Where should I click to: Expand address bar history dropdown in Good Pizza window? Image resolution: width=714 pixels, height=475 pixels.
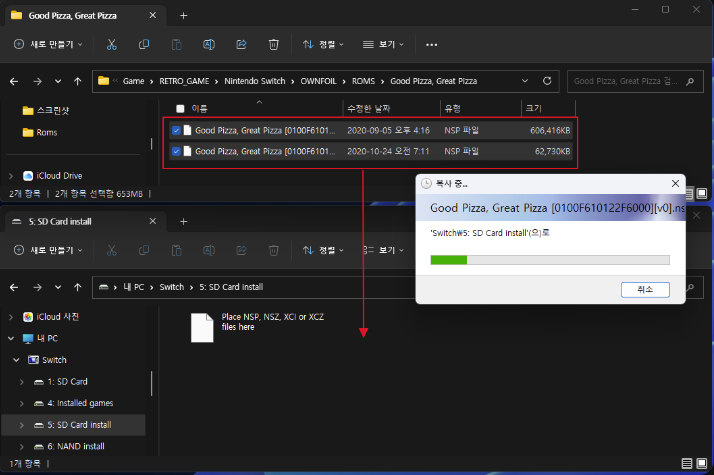click(525, 81)
